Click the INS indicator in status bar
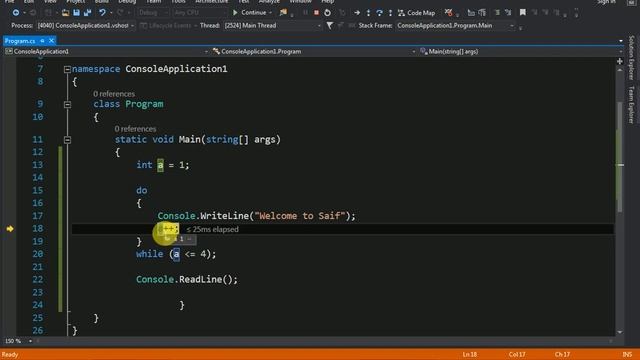Screen dimensions: 640x360 [627, 355]
